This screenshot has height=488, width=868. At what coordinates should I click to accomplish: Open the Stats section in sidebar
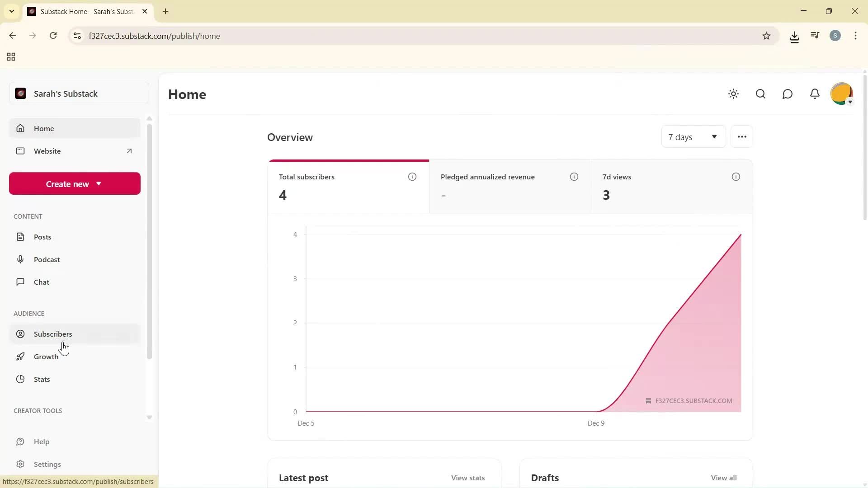(41, 379)
